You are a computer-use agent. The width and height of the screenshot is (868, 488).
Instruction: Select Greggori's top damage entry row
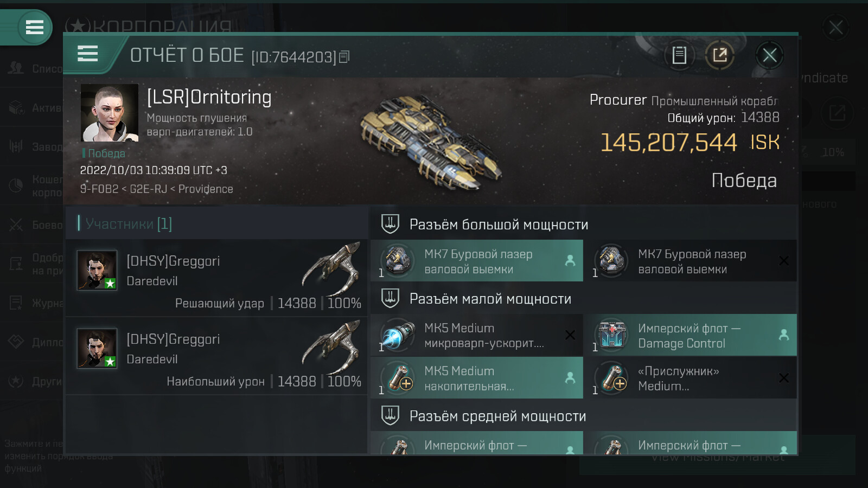click(217, 356)
